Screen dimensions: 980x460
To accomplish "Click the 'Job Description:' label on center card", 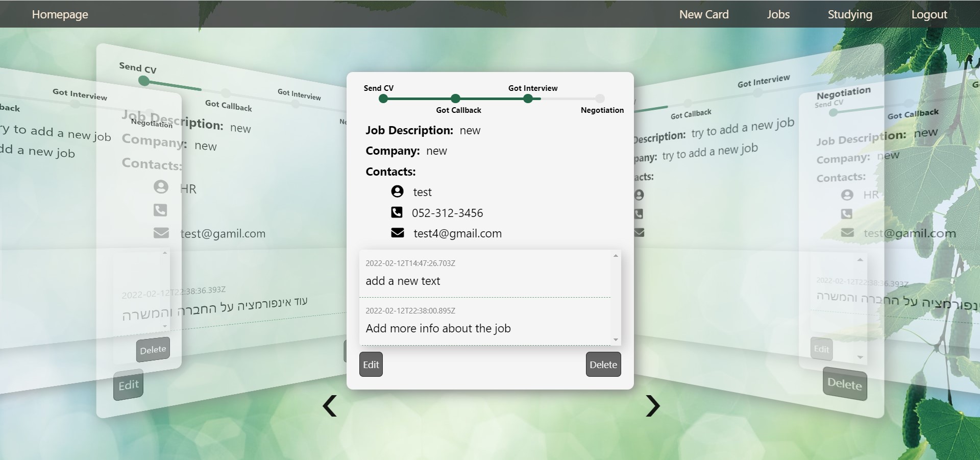I will (x=409, y=130).
